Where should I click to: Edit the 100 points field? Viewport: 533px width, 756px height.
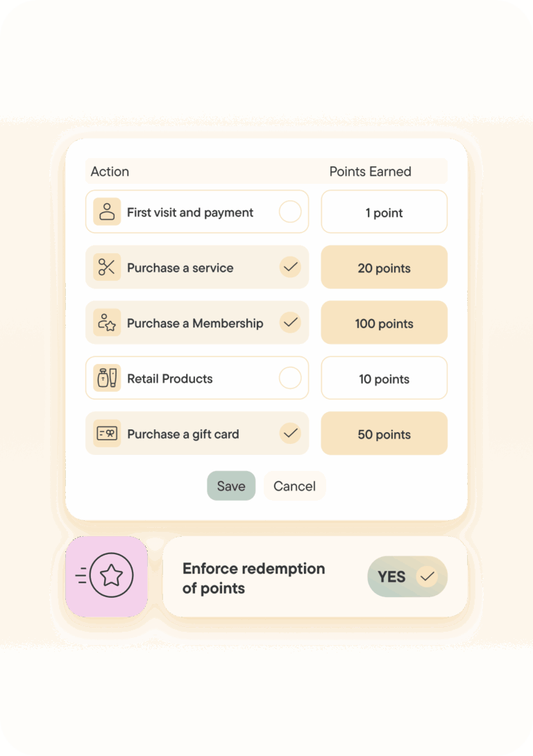coord(384,323)
